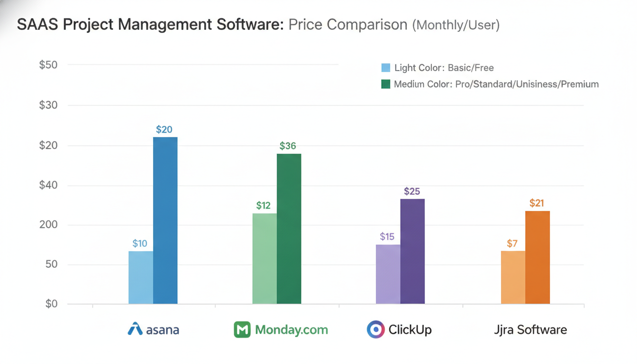Click the dark green legend swatch
Viewport: 637px width, 364px height.
coord(386,84)
